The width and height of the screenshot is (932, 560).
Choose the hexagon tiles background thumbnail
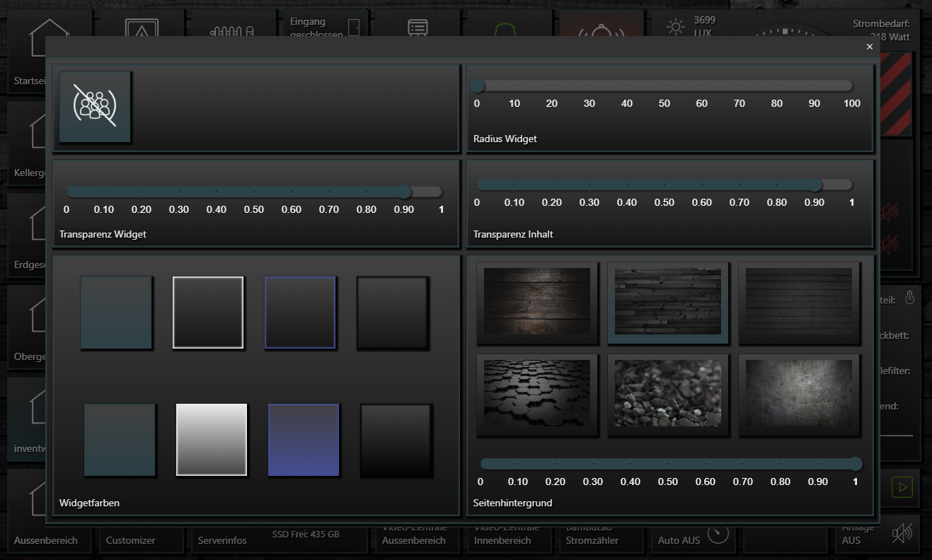tap(537, 392)
